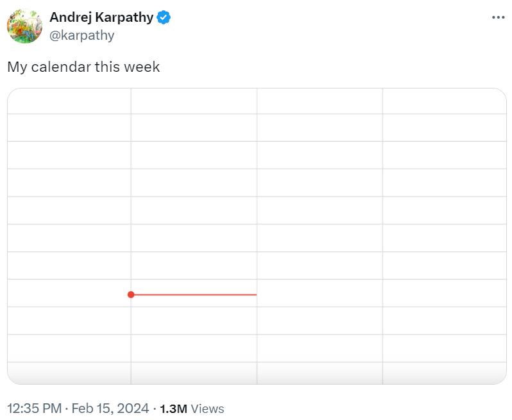Click the Feb 15, 2024 date
The width and height of the screenshot is (512, 420).
[x=110, y=408]
